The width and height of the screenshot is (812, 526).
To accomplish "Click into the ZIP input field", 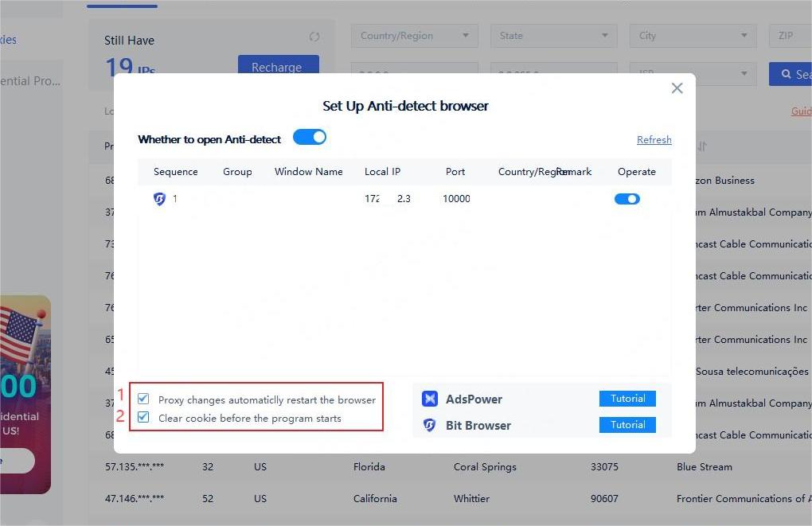I will [790, 36].
